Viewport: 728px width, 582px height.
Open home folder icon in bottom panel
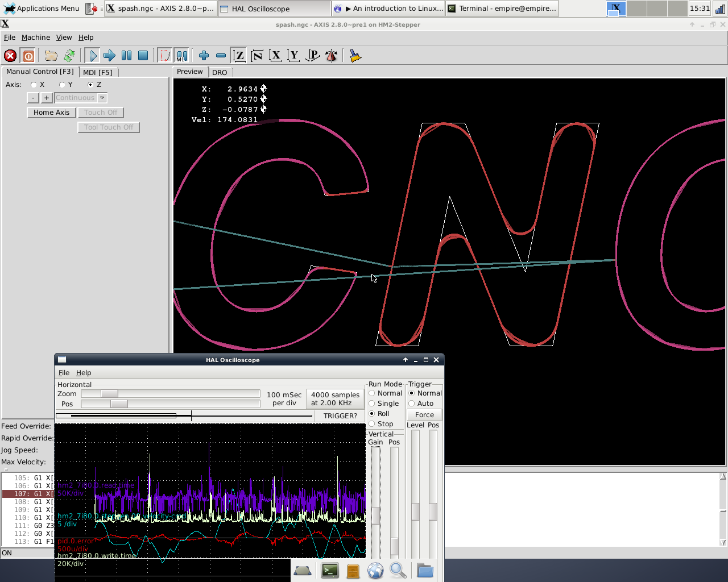[425, 570]
